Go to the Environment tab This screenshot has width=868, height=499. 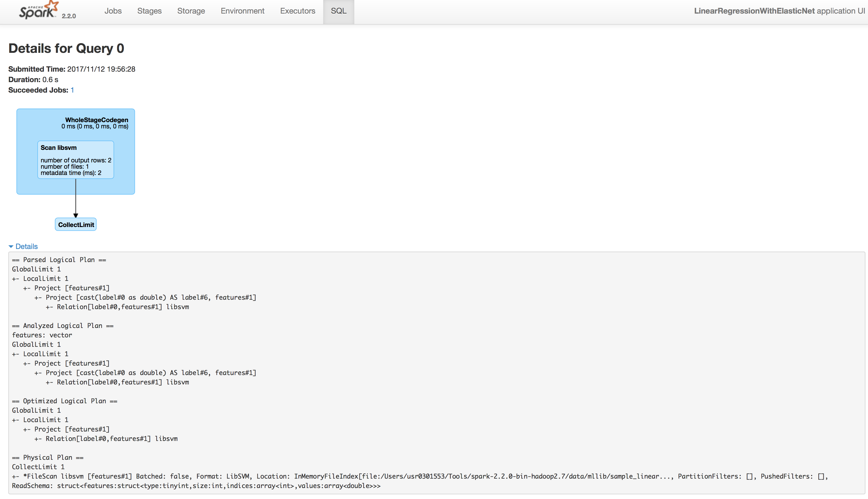[x=242, y=11]
